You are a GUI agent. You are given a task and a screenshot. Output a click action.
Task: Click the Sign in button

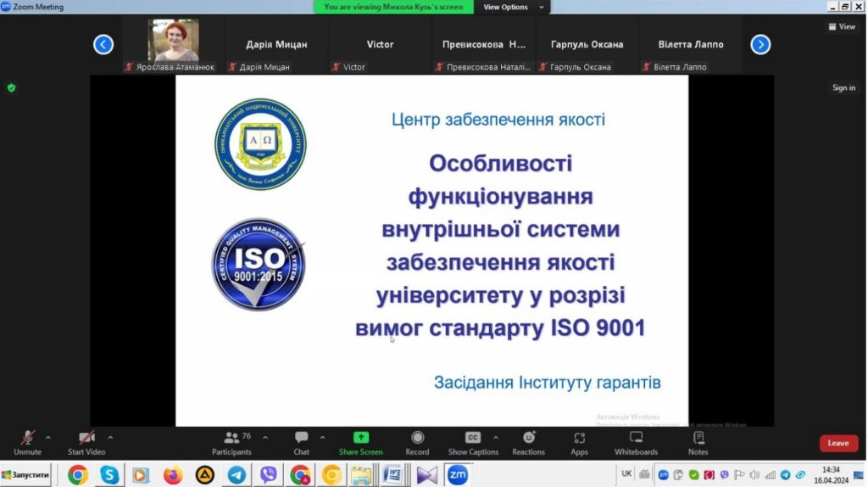point(843,87)
